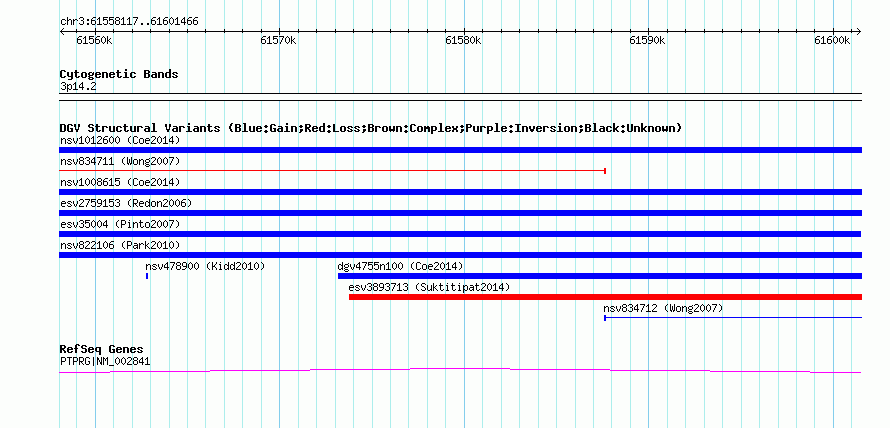Viewport: 890px width, 428px height.
Task: Select the dgv4755n100 (Coe2014) blue bar
Action: (600, 276)
